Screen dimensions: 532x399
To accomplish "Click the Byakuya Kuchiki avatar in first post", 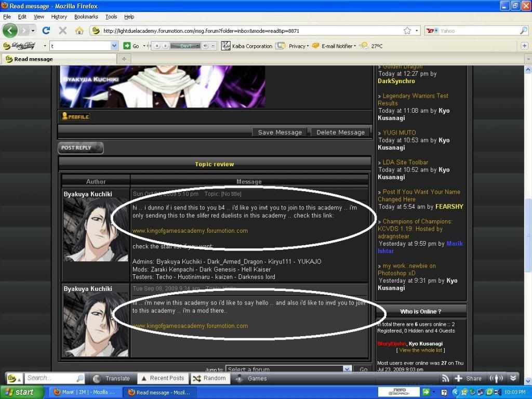I will point(96,230).
